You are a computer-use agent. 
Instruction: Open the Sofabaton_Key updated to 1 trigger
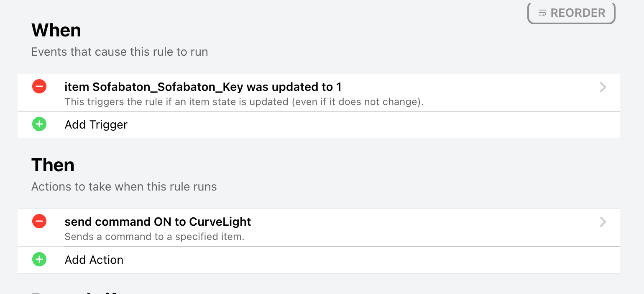coord(203,87)
